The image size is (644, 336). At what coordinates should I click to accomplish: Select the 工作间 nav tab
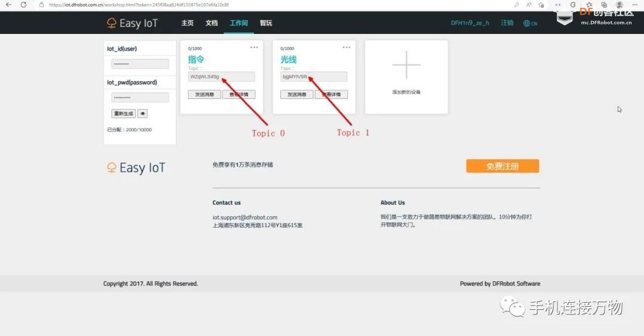coord(239,23)
